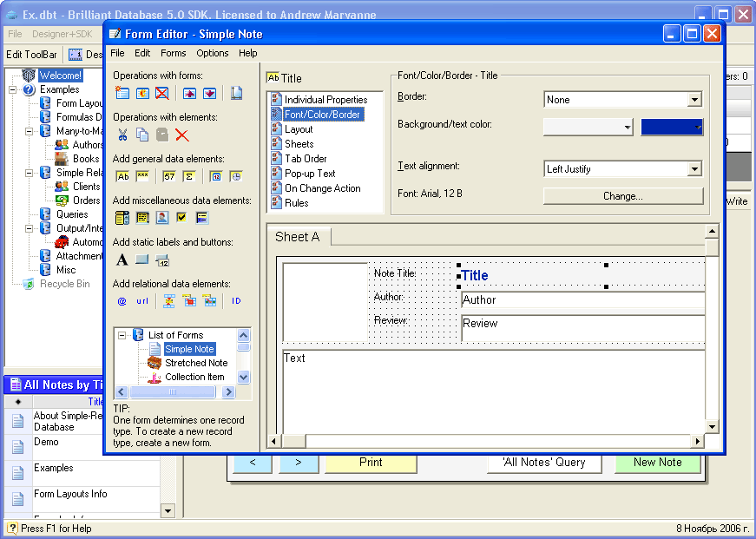Add a url relational data element

141,300
